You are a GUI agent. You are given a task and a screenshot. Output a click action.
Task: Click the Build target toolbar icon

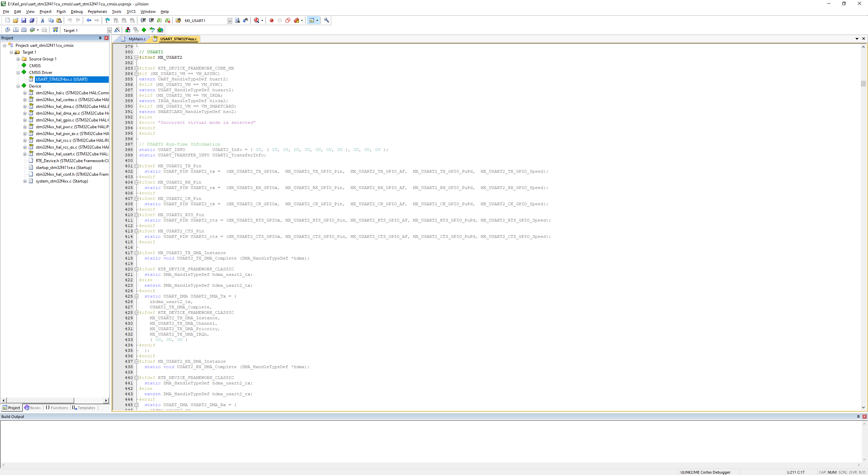click(x=16, y=30)
